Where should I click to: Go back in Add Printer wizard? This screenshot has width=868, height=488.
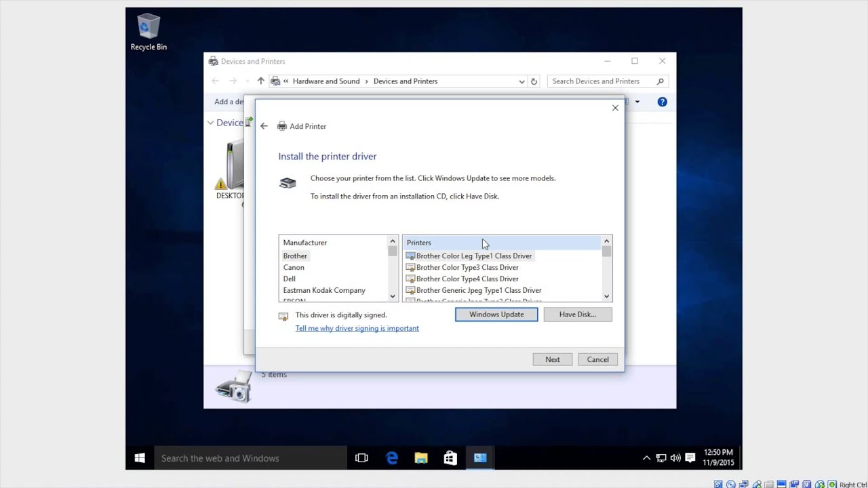pos(264,126)
